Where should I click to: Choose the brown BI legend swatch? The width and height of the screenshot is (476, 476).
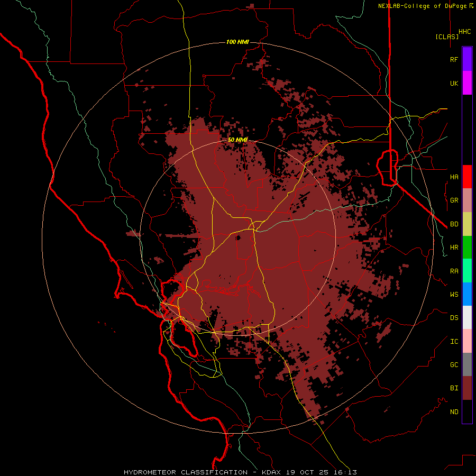(467, 388)
